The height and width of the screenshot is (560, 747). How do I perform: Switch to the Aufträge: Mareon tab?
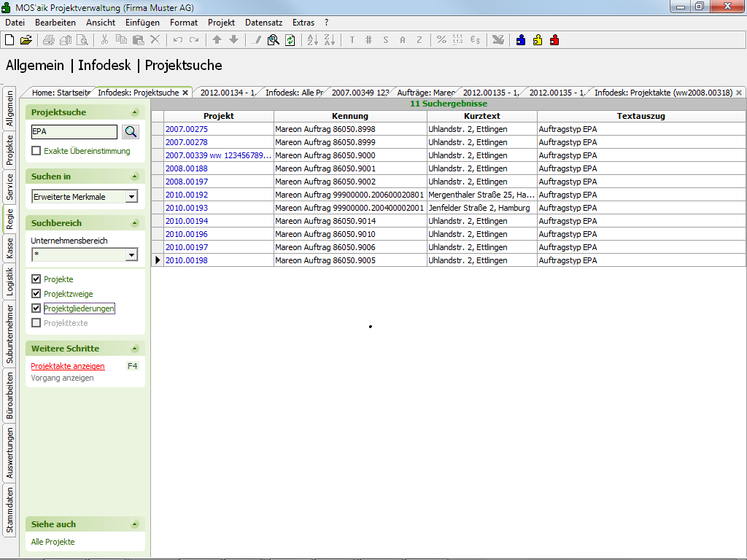click(x=425, y=93)
